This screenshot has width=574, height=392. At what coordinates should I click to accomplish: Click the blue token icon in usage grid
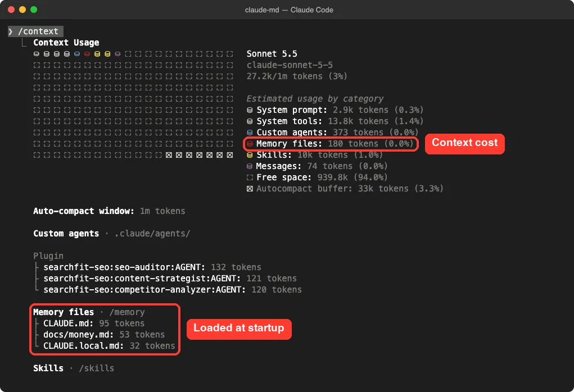tap(77, 54)
